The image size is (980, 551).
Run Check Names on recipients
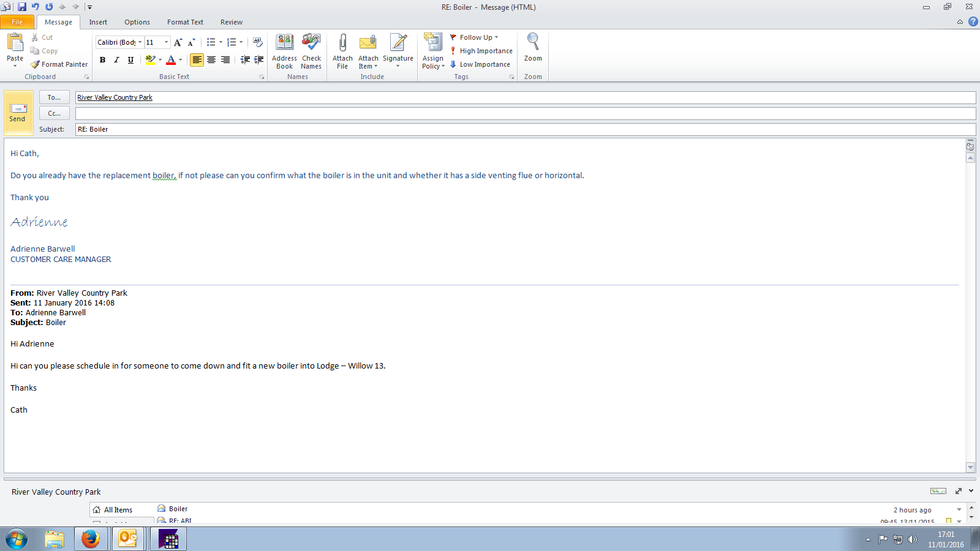coord(311,51)
